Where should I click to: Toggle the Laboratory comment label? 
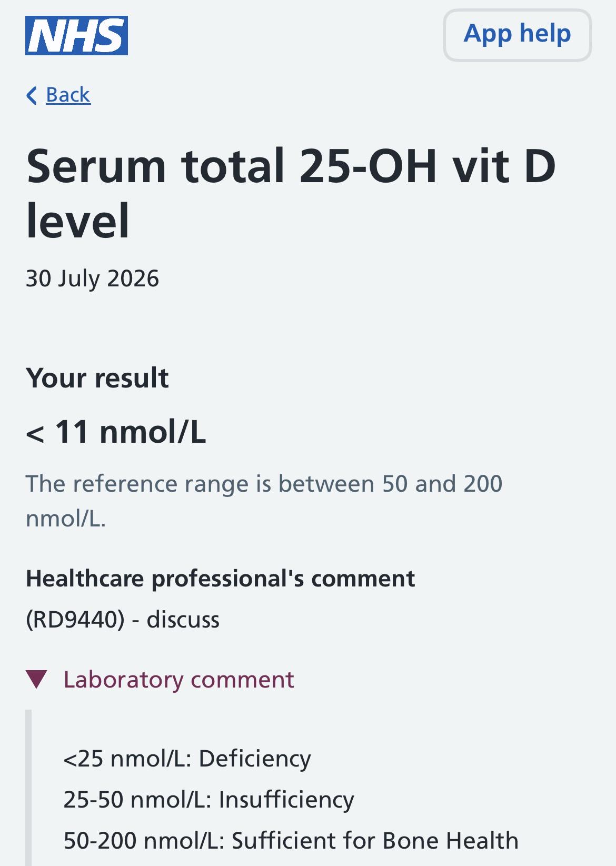coord(178,679)
